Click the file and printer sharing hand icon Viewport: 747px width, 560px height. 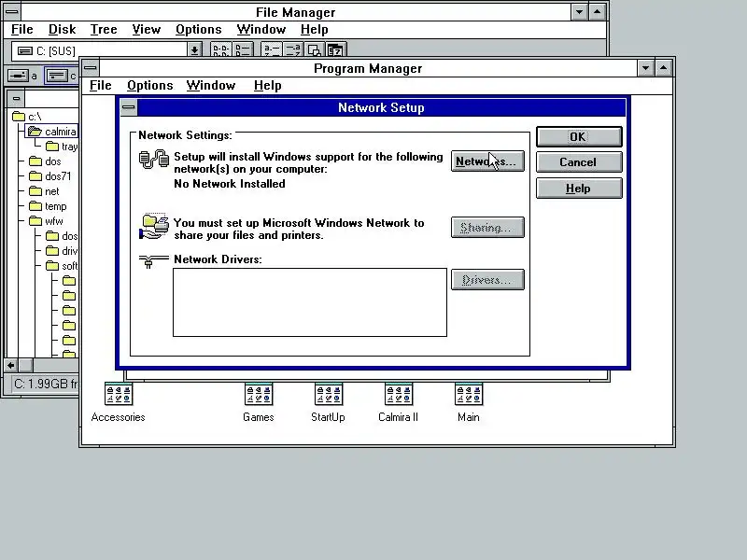[154, 226]
